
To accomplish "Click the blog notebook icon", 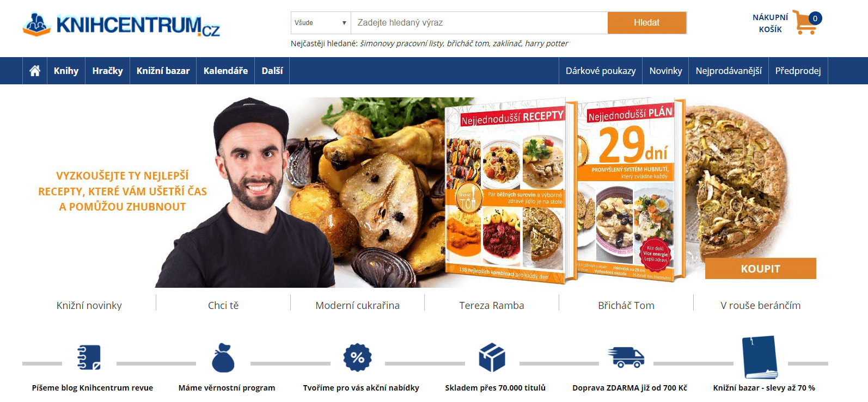I will pyautogui.click(x=89, y=357).
